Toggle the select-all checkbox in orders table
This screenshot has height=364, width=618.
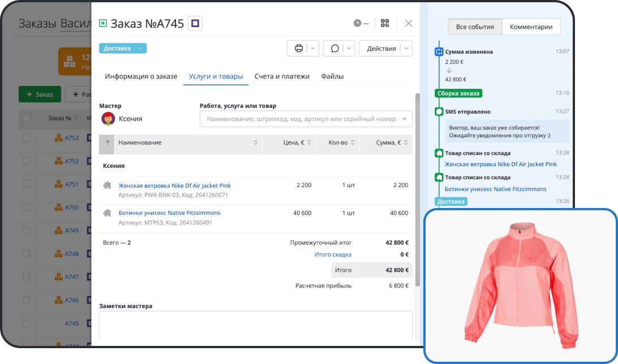tap(27, 118)
